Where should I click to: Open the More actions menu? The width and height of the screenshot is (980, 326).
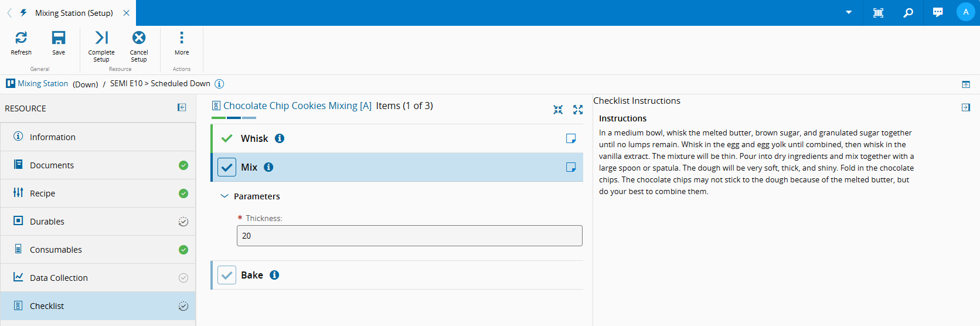click(x=182, y=38)
